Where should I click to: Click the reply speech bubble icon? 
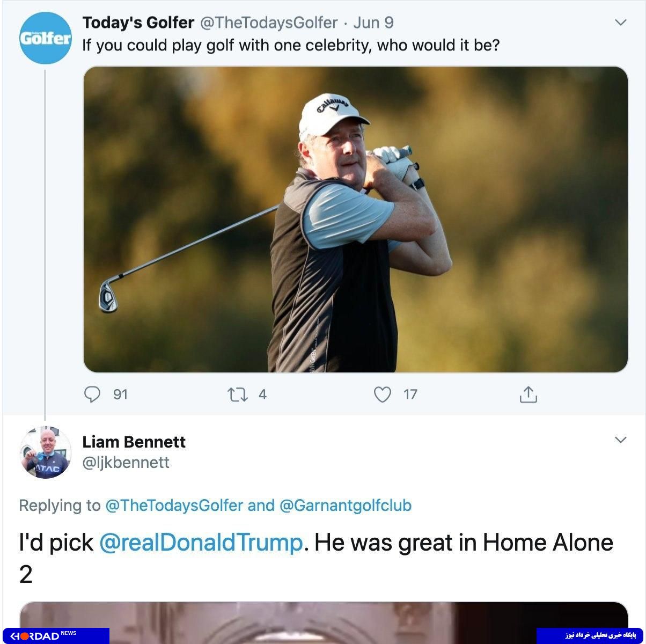point(93,394)
